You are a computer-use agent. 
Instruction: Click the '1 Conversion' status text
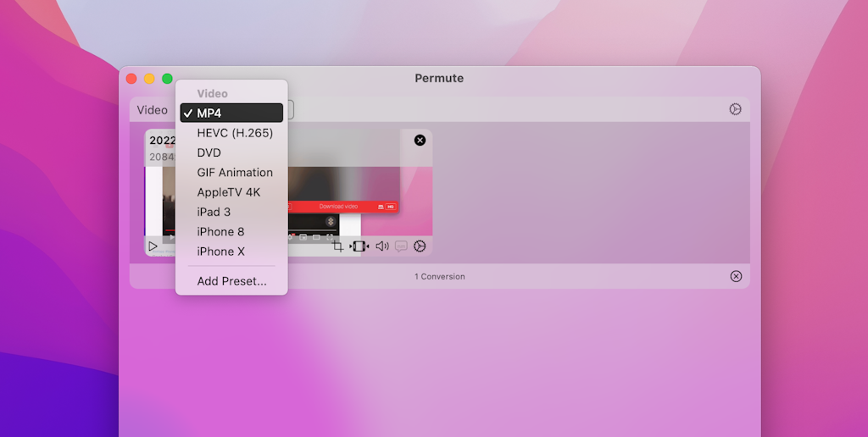coord(440,277)
